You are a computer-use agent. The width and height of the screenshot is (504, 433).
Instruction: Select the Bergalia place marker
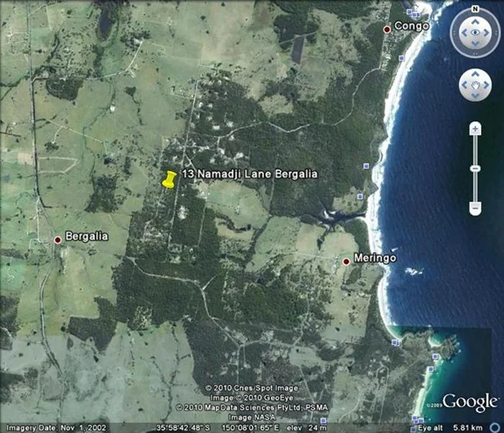(58, 240)
